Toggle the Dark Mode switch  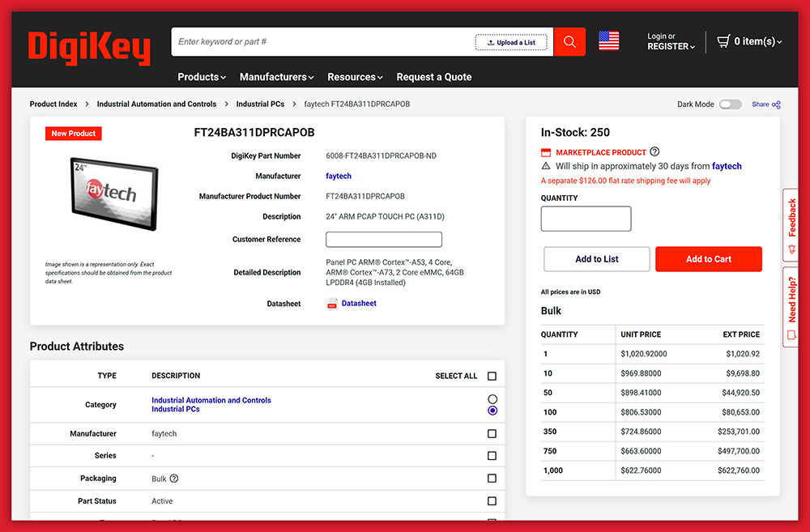(731, 104)
